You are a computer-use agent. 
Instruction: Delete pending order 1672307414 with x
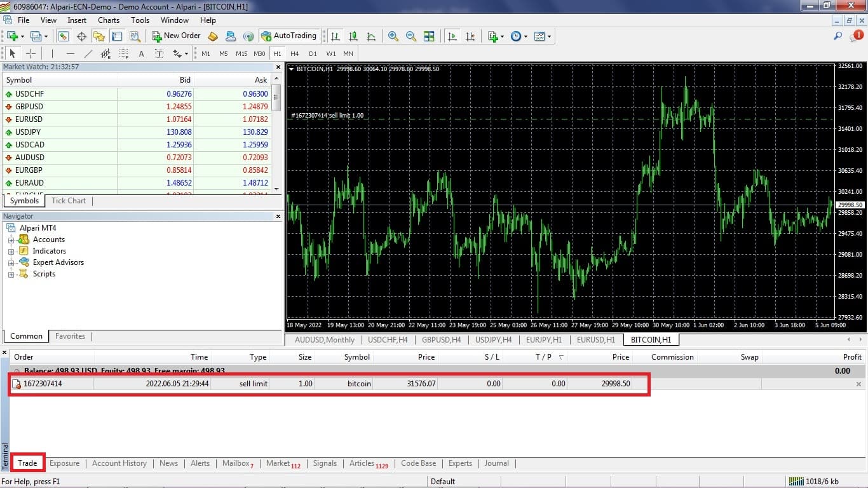pyautogui.click(x=858, y=384)
